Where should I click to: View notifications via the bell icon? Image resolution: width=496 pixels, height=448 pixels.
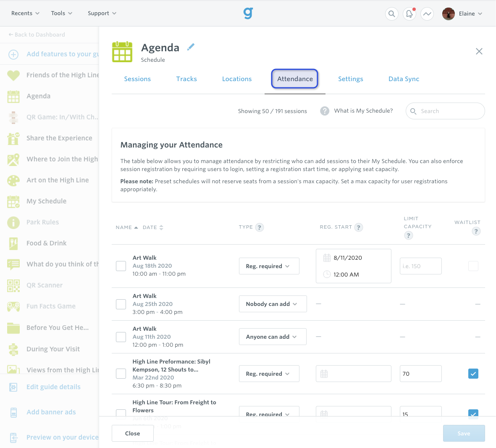click(x=409, y=13)
